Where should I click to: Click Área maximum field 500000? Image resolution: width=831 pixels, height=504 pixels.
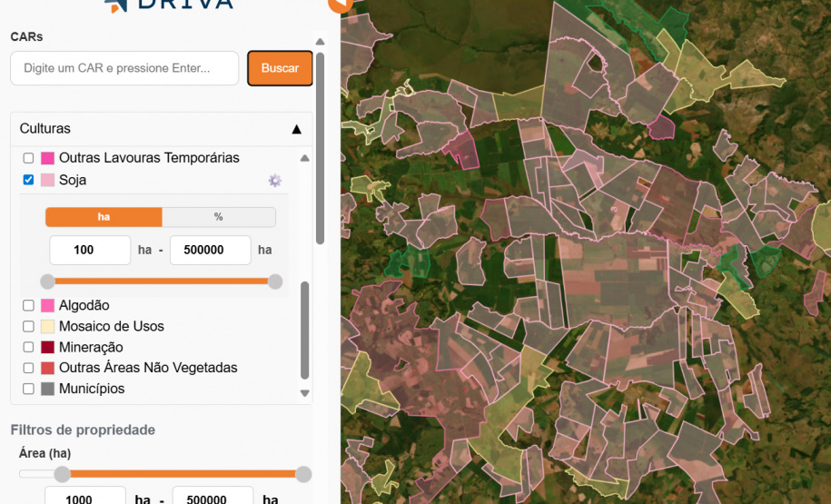[213, 497]
